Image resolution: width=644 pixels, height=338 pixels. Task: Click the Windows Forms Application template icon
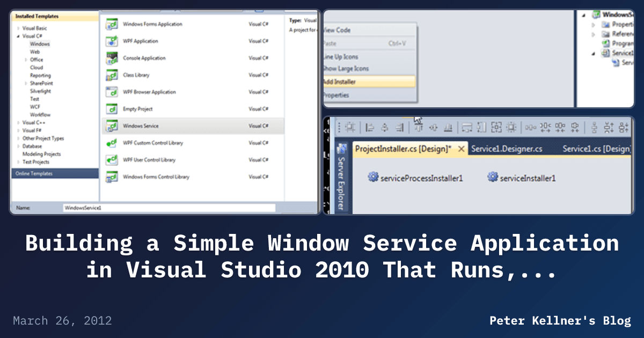click(112, 24)
